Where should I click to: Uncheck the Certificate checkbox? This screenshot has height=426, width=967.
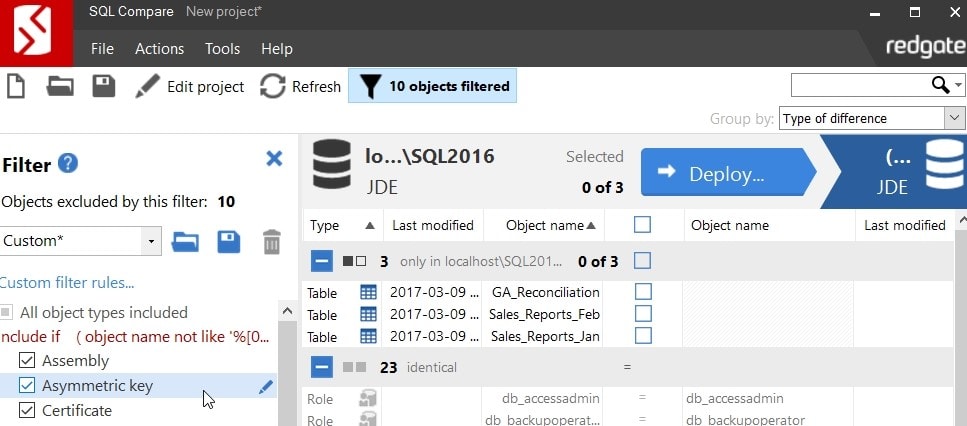click(27, 410)
